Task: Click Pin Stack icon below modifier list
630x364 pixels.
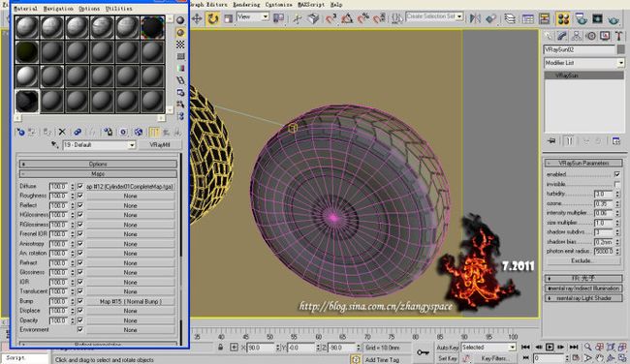Action: [x=551, y=141]
